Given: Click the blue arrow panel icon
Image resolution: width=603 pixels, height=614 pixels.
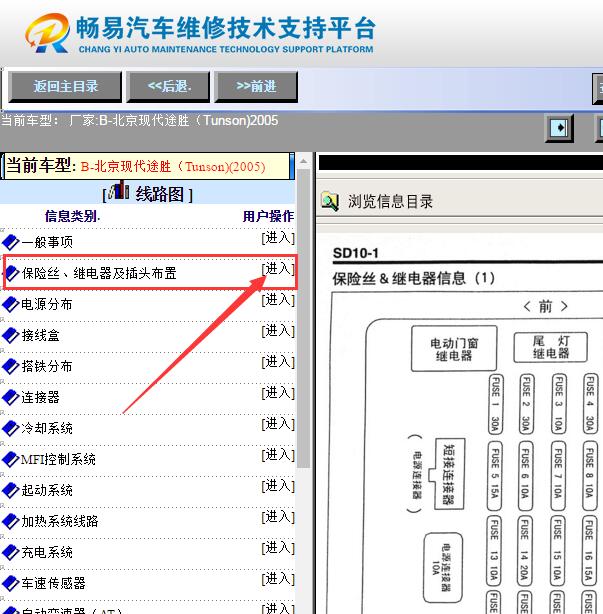Looking at the screenshot, I should point(559,128).
